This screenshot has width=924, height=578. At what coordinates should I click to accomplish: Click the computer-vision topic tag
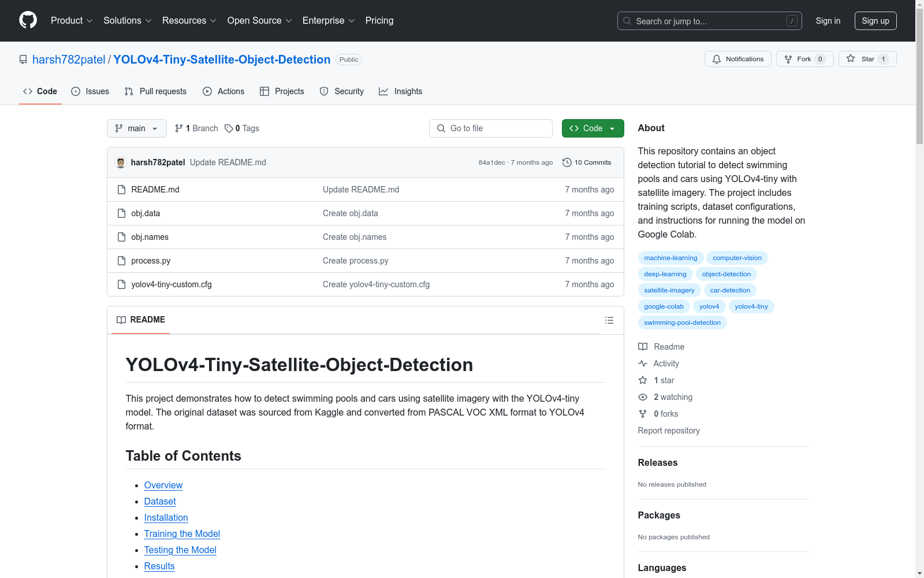pyautogui.click(x=737, y=258)
